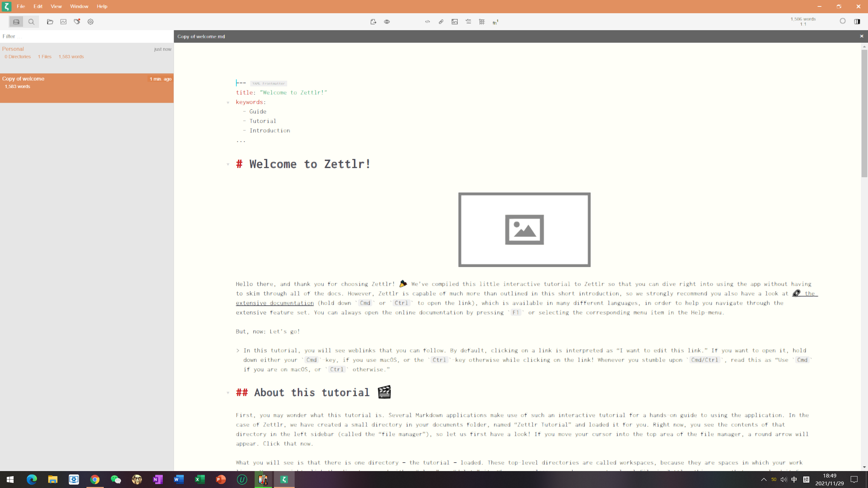Switch to the file manager view toggle
This screenshot has width=868, height=488.
click(16, 21)
